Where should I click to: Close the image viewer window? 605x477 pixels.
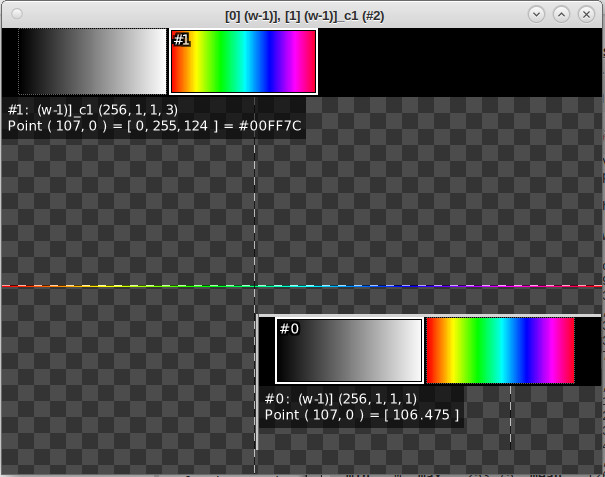pos(585,14)
